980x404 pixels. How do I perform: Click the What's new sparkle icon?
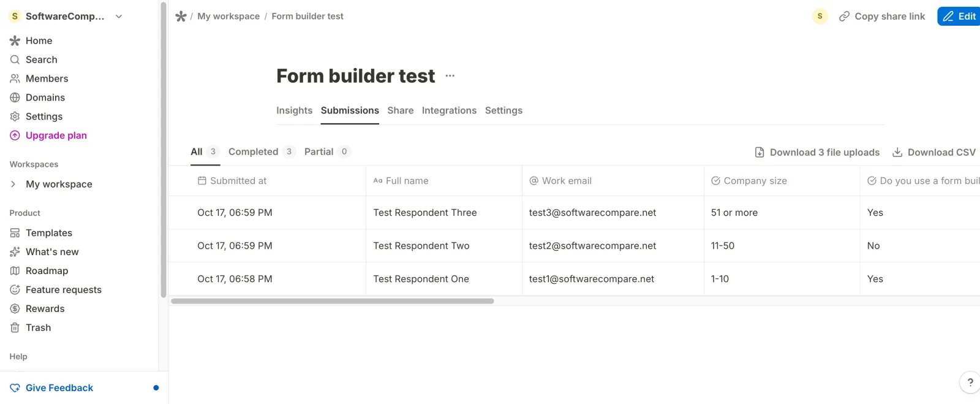15,252
